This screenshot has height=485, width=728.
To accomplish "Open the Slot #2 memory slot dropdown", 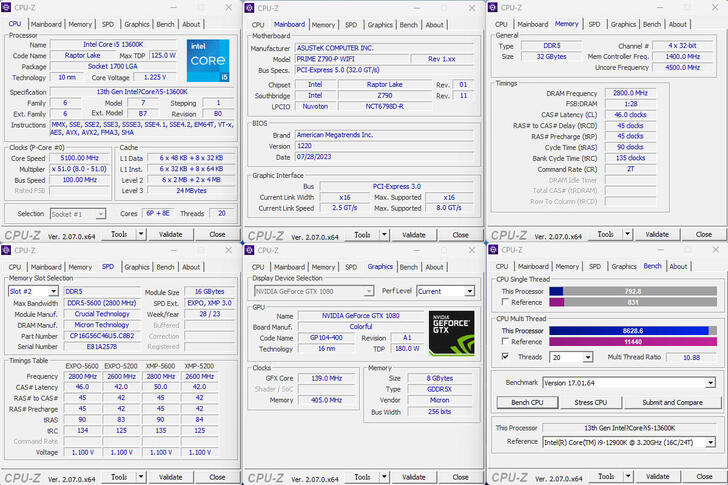I will pyautogui.click(x=54, y=291).
